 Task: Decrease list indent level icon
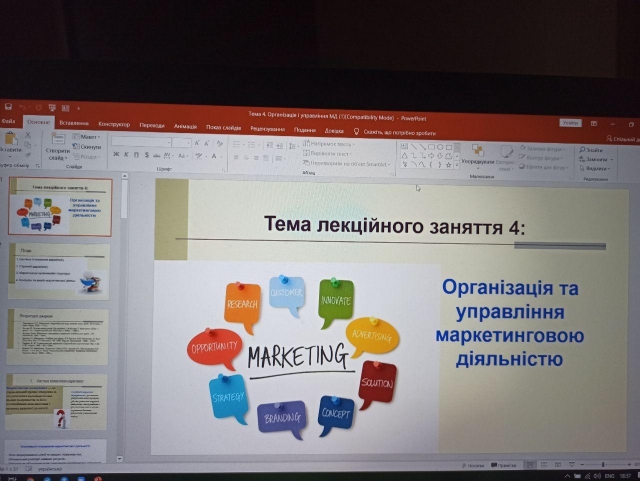pyautogui.click(x=269, y=145)
